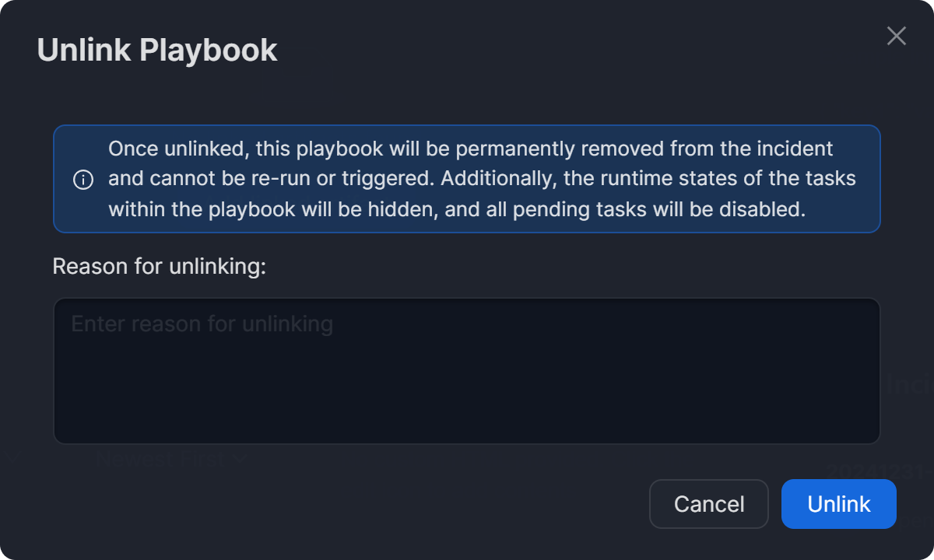This screenshot has height=560, width=934.
Task: Close the Unlink Playbook dialog
Action: tap(897, 36)
